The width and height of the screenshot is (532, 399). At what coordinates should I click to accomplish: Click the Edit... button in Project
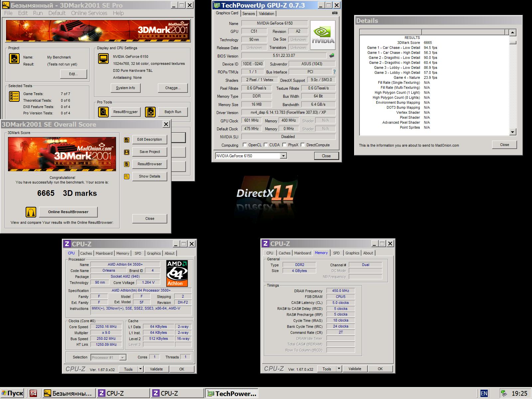coord(73,74)
